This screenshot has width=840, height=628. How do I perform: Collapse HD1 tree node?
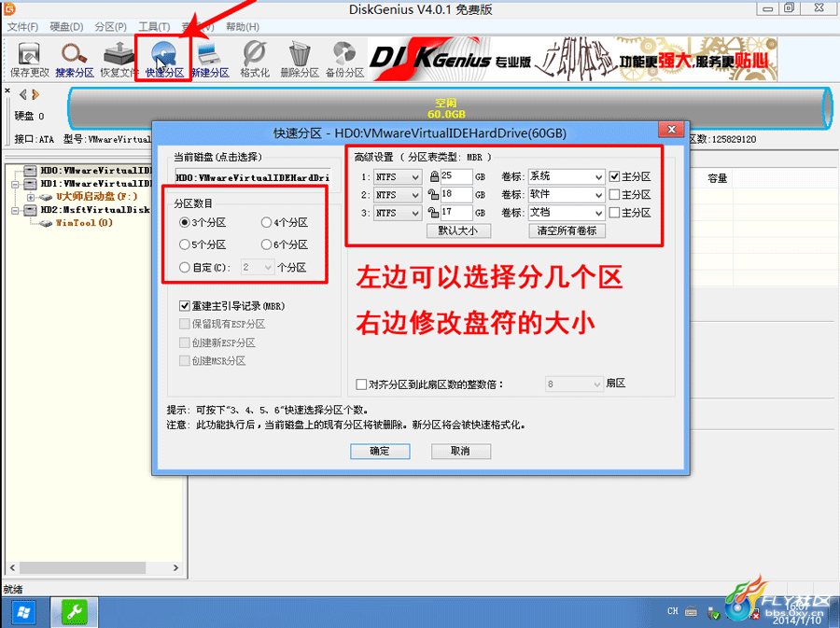click(x=15, y=184)
